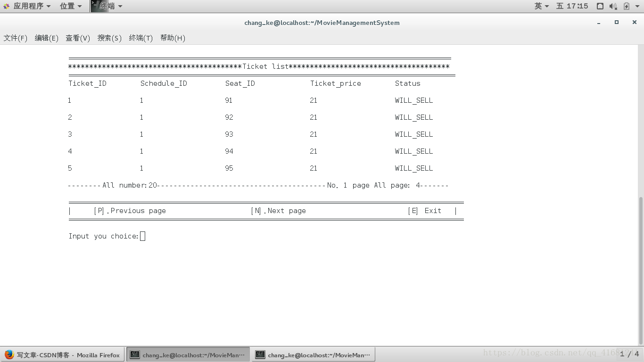Click the Seat_ID column header
Screen dimensions: 644x362
pos(240,83)
